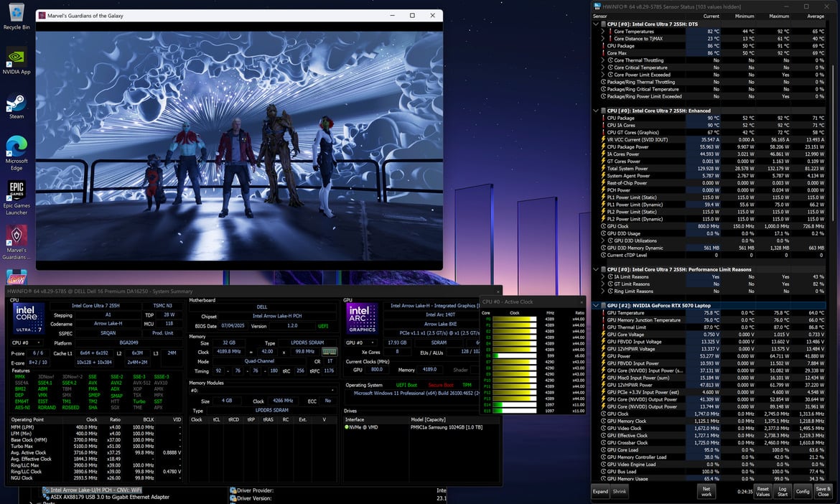Launch the Epic Games Launcher shortcut
840x504 pixels.
(x=17, y=197)
